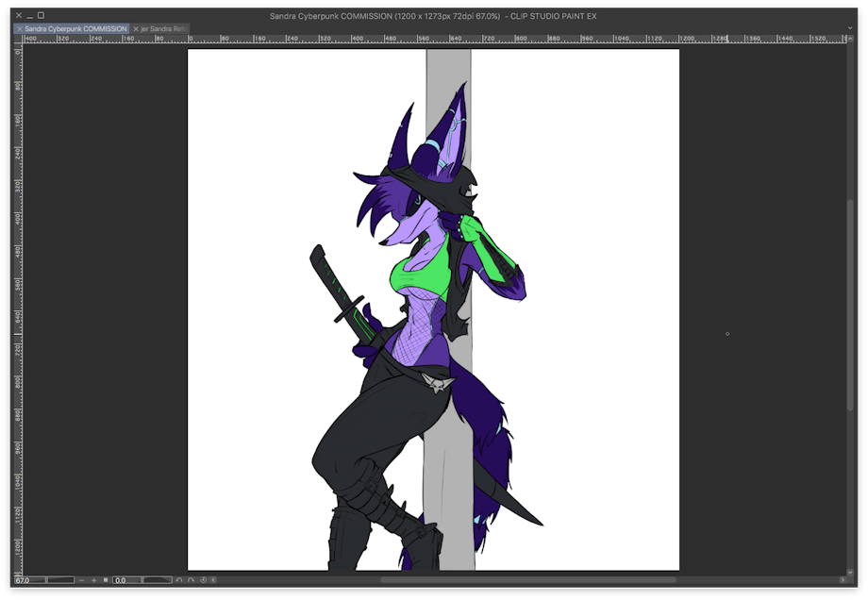Click the zoom in plus icon
This screenshot has height=600, width=868.
point(93,580)
